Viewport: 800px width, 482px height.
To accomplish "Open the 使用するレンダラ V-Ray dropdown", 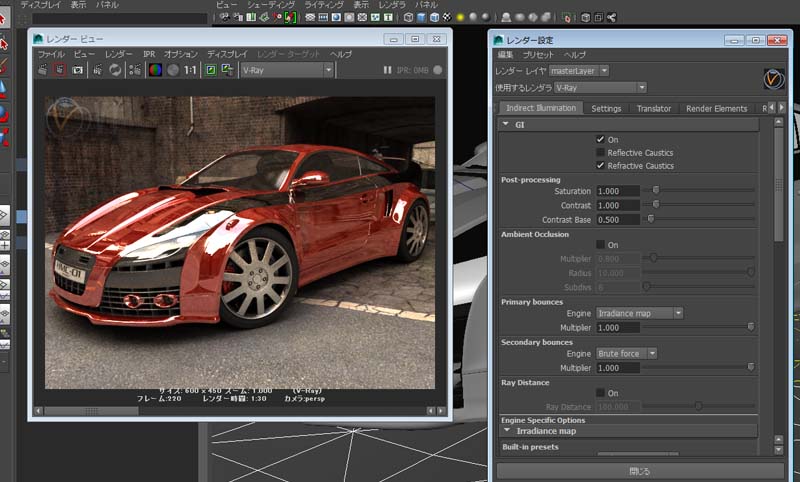I will tap(601, 88).
